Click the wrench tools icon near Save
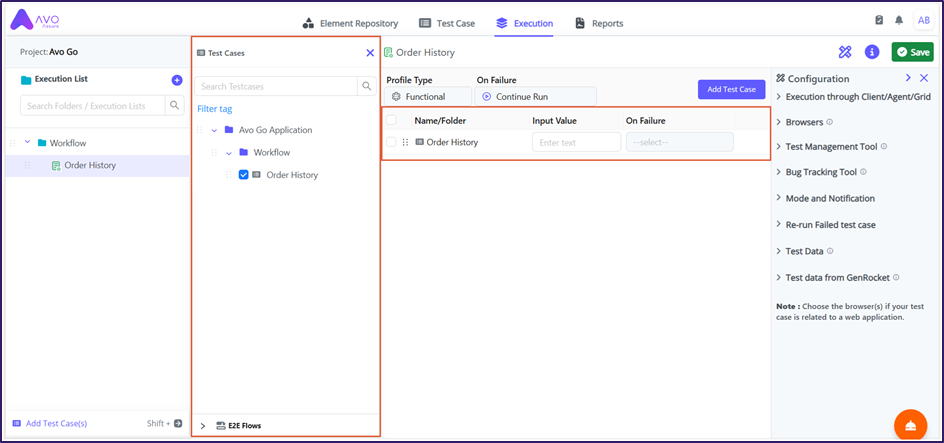 click(x=845, y=52)
